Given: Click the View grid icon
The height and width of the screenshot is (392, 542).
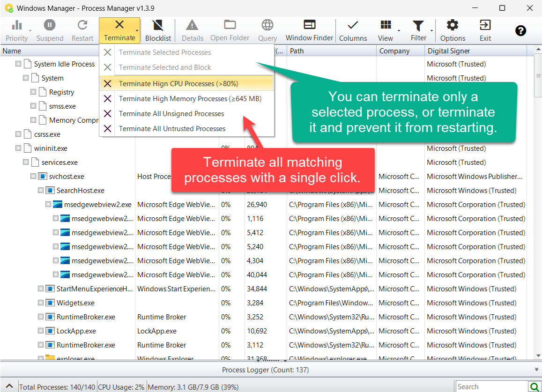Looking at the screenshot, I should coord(386,25).
